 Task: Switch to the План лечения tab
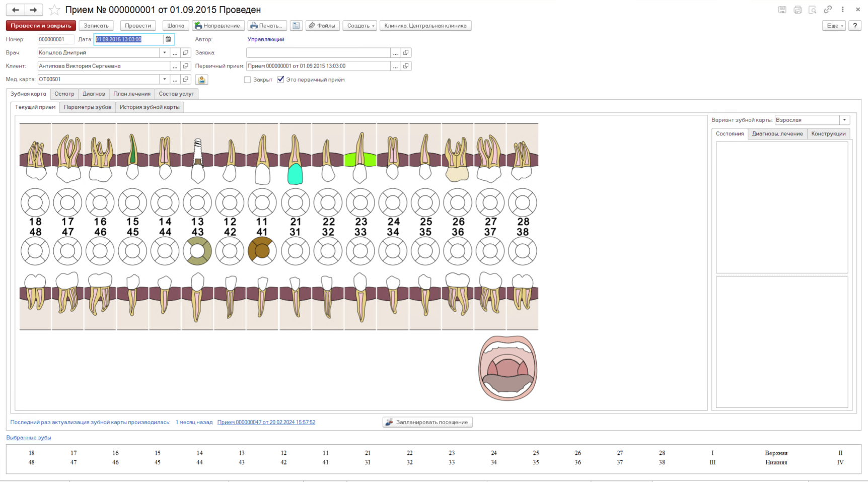[132, 94]
